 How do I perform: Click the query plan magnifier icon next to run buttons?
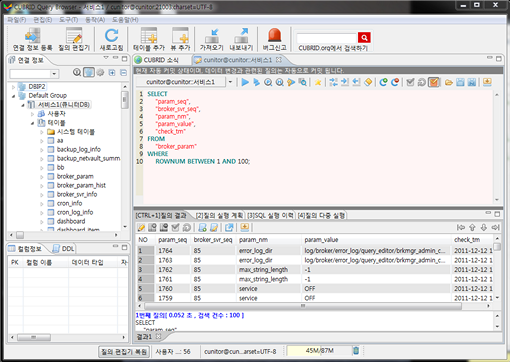coord(268,82)
